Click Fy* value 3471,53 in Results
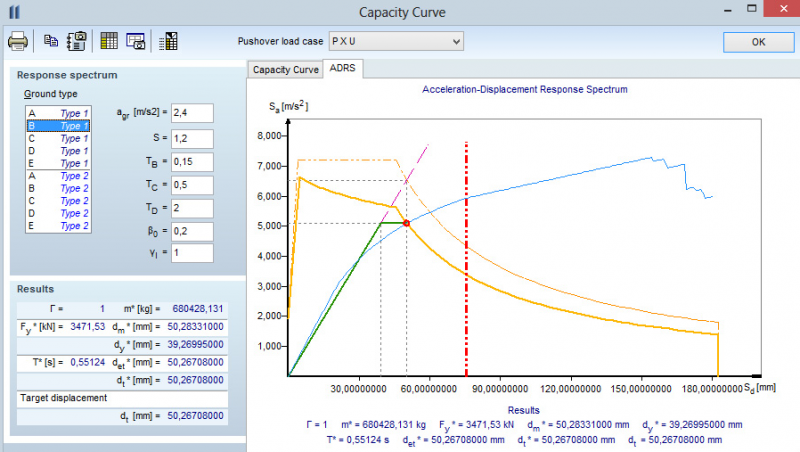 (88, 327)
